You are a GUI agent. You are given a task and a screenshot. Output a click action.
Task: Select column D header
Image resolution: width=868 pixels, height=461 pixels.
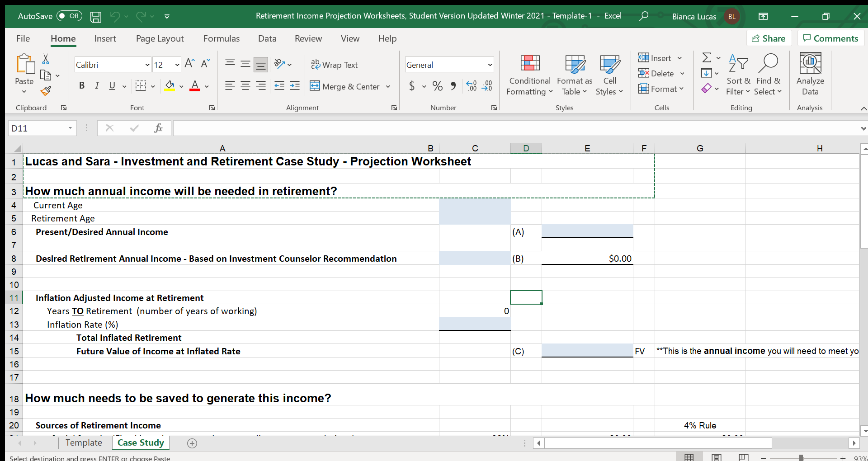(x=526, y=148)
